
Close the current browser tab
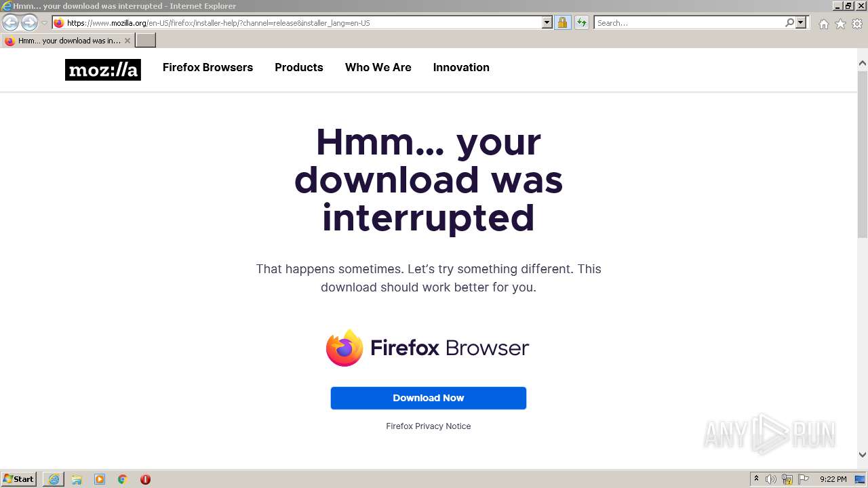(127, 41)
